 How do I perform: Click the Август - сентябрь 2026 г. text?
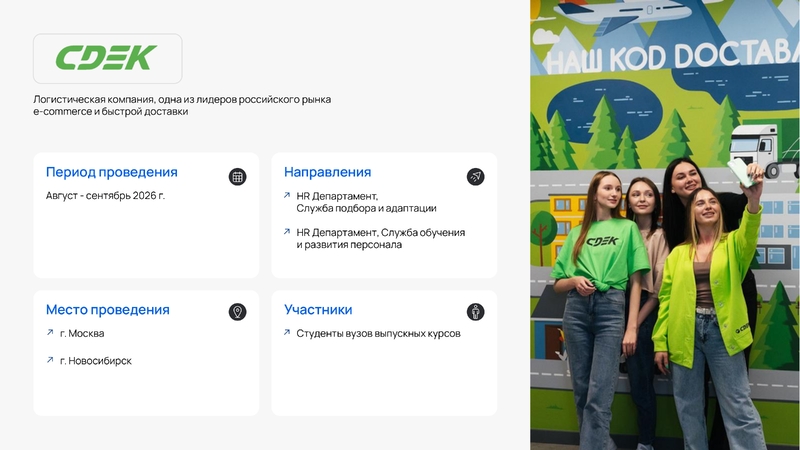pyautogui.click(x=105, y=196)
